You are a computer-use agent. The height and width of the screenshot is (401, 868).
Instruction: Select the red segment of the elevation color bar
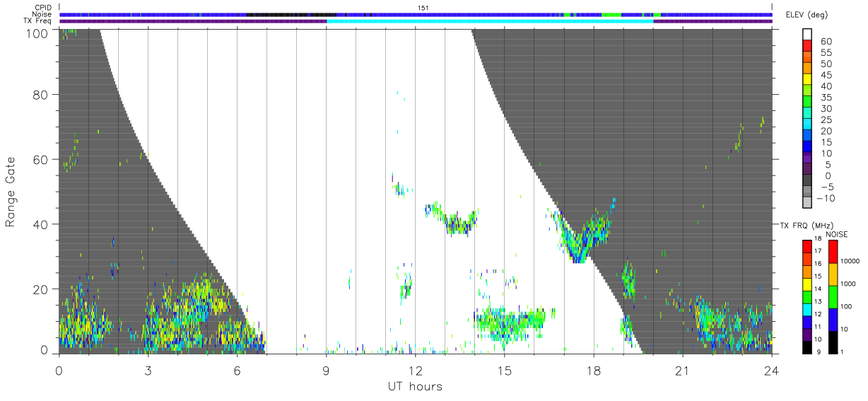(807, 45)
